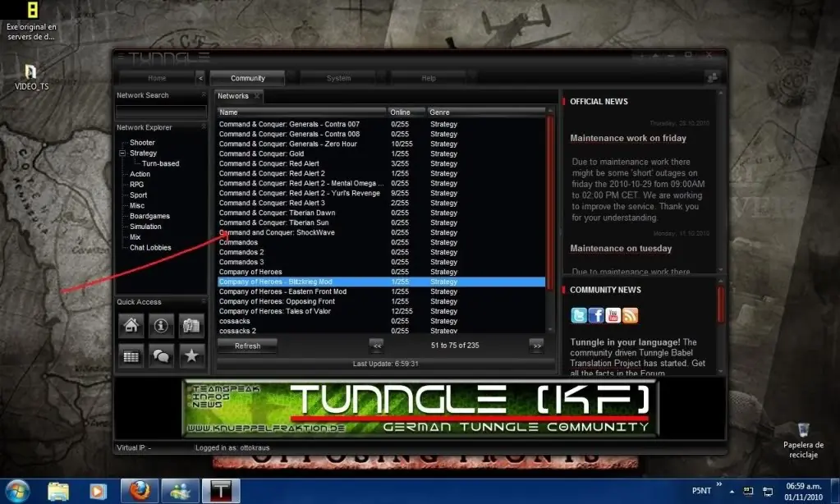
Task: Select Command & Conquer: Generals - Zero Hour
Action: click(x=382, y=144)
